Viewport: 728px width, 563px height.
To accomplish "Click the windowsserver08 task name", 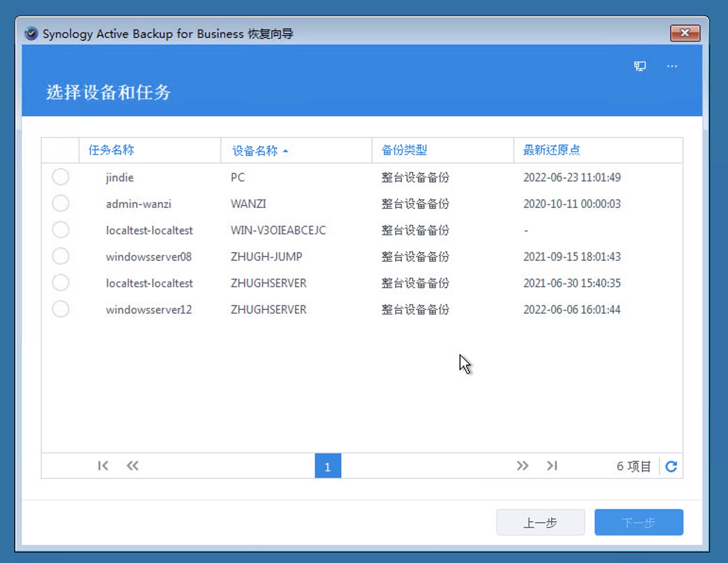I will (x=148, y=257).
